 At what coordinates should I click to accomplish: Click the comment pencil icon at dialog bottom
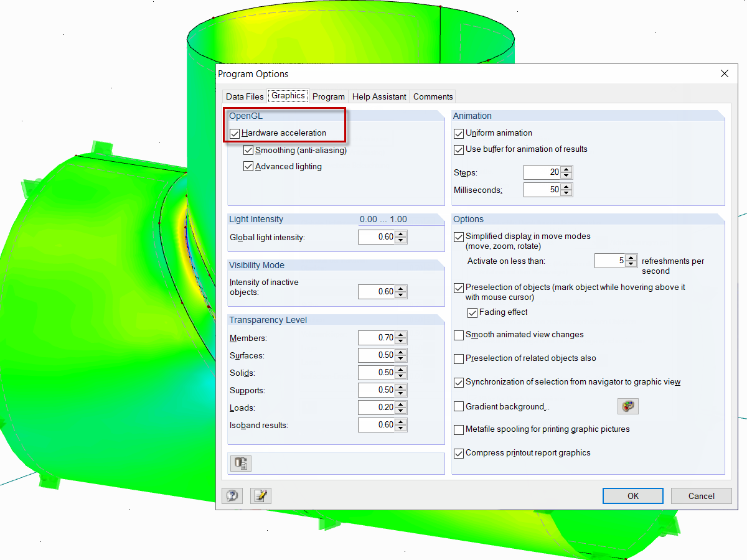[x=260, y=496]
